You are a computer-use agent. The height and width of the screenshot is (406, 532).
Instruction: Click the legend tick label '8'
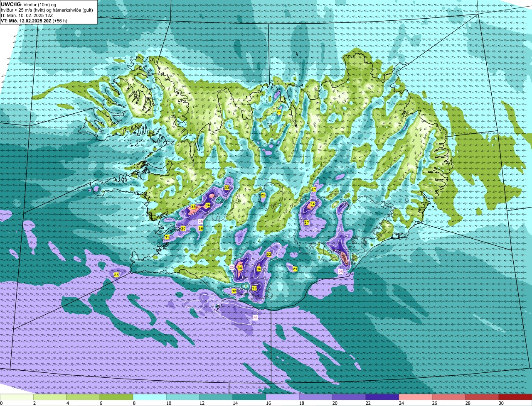coord(134,403)
